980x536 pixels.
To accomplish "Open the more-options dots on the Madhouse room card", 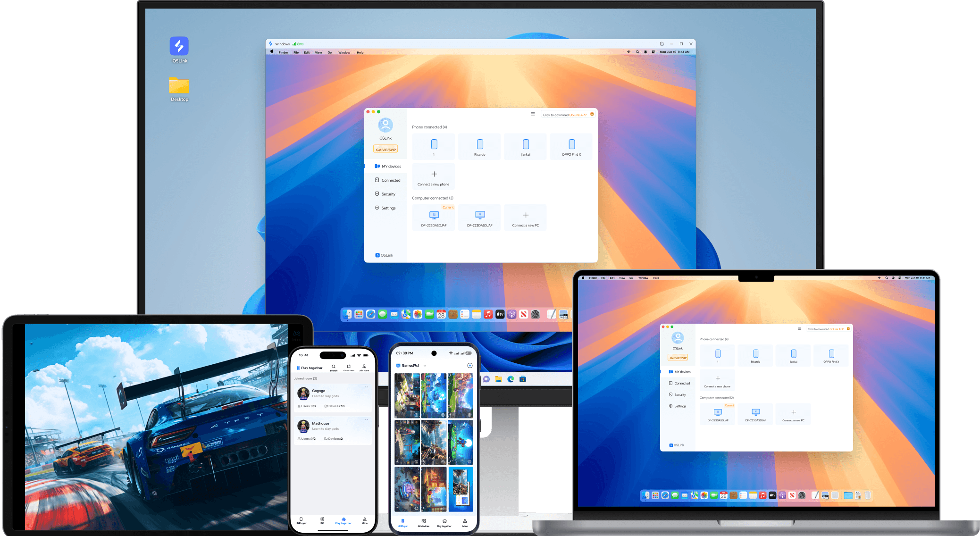I will pos(366,419).
